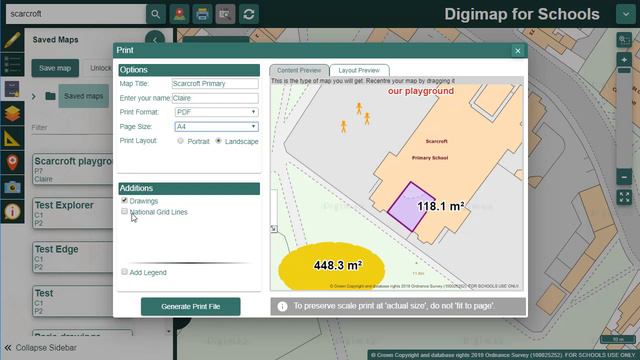Click the small resize icon on the preview edge
The height and width of the screenshot is (360, 640).
[274, 229]
